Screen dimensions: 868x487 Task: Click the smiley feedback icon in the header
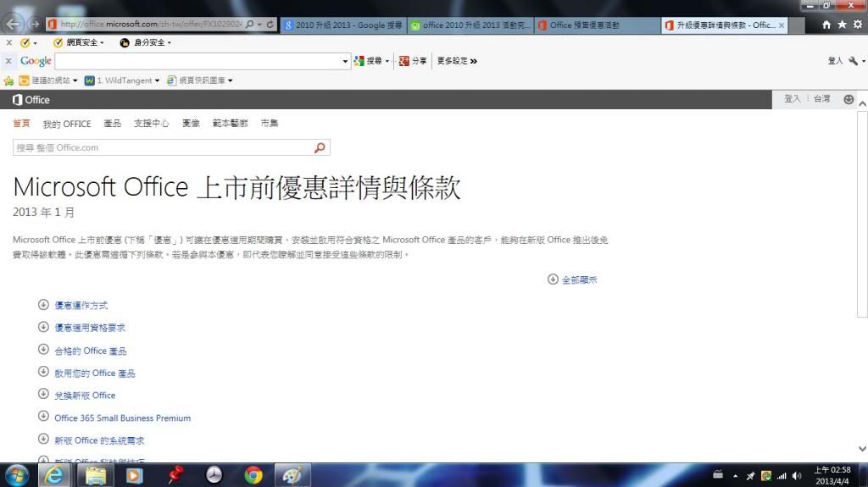click(849, 99)
